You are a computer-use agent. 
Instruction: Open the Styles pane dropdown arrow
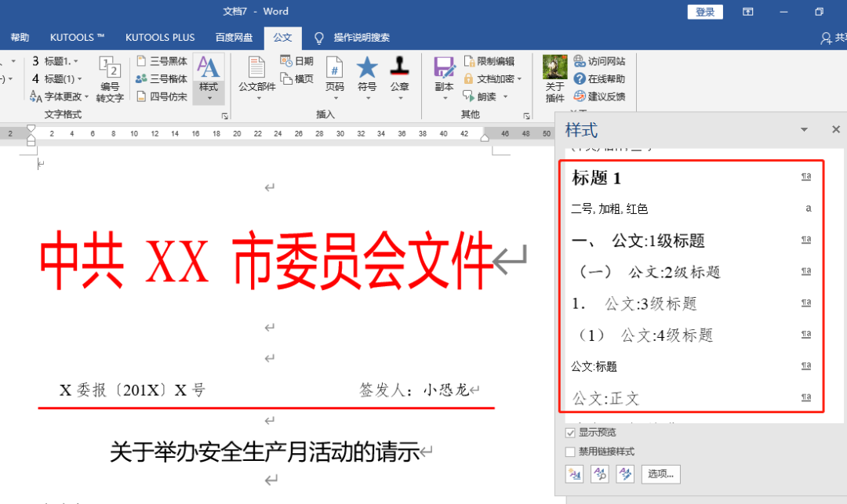[x=805, y=129]
